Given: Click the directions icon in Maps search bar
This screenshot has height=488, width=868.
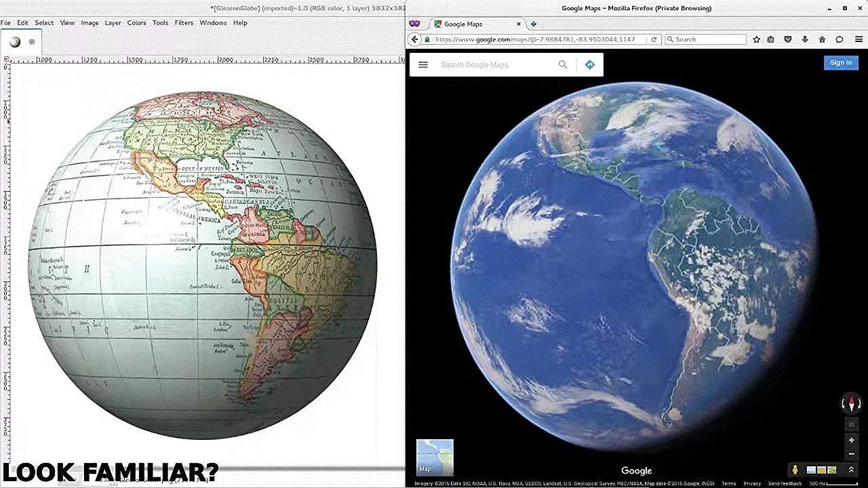Looking at the screenshot, I should pos(589,64).
